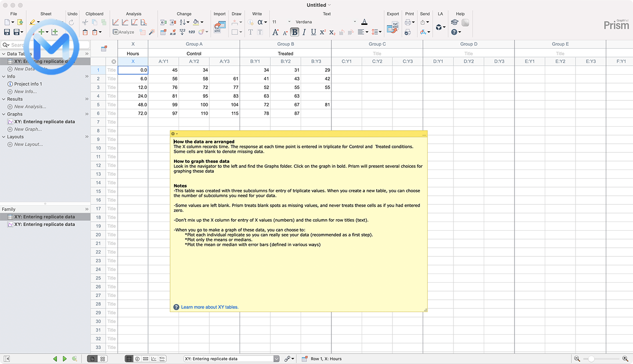
Task: Click the Save file floppy disk icon
Action: 7,32
